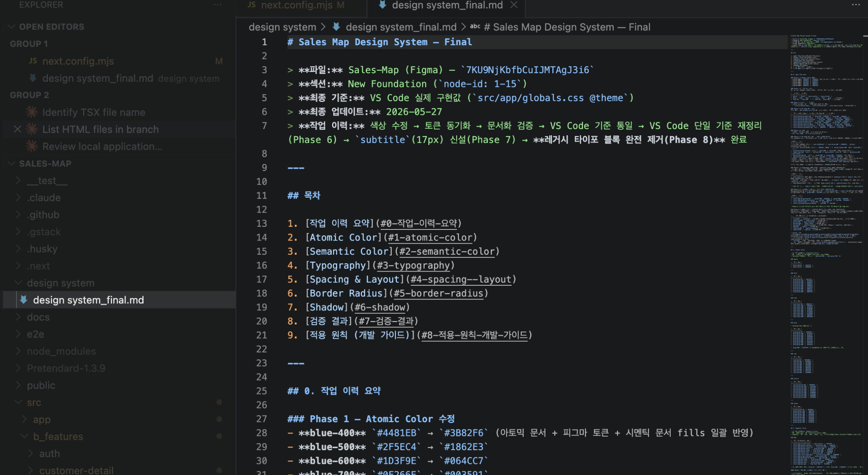Click the ## 목차 heading line
The image size is (868, 475).
(x=304, y=195)
